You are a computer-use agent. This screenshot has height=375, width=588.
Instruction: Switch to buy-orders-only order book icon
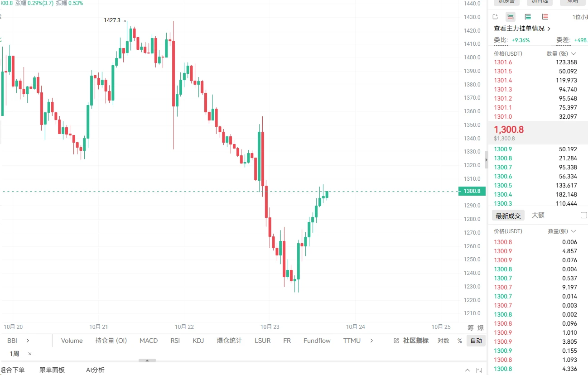coord(528,17)
